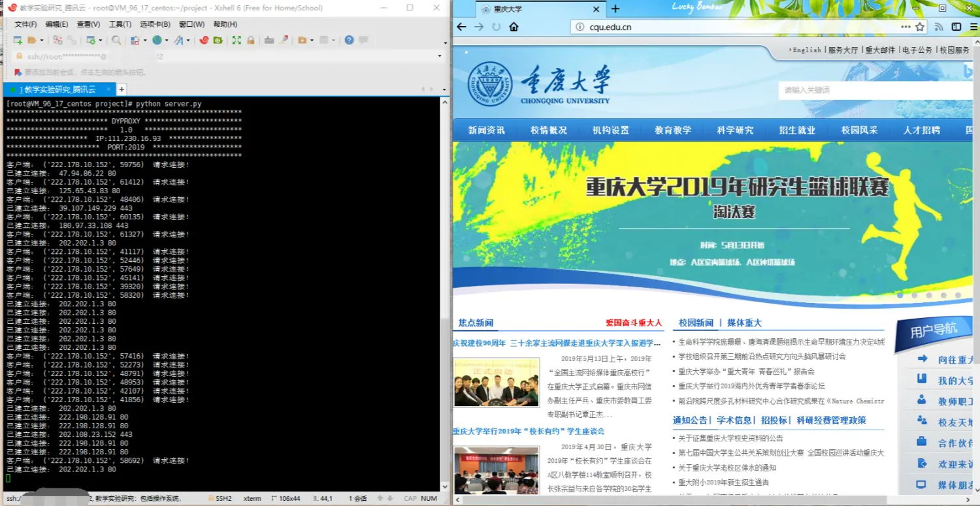
Task: Click the red Xmanager swirl icon in toolbar
Action: [204, 40]
